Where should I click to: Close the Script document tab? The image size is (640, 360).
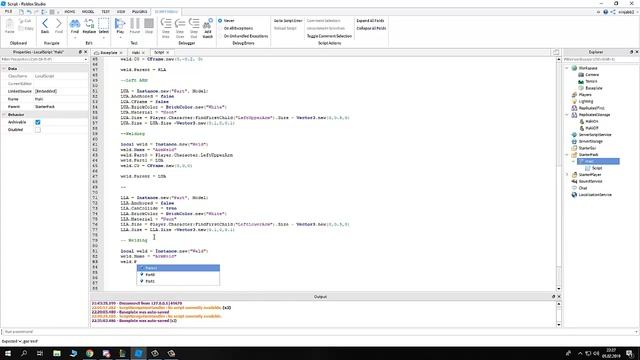tap(168, 53)
